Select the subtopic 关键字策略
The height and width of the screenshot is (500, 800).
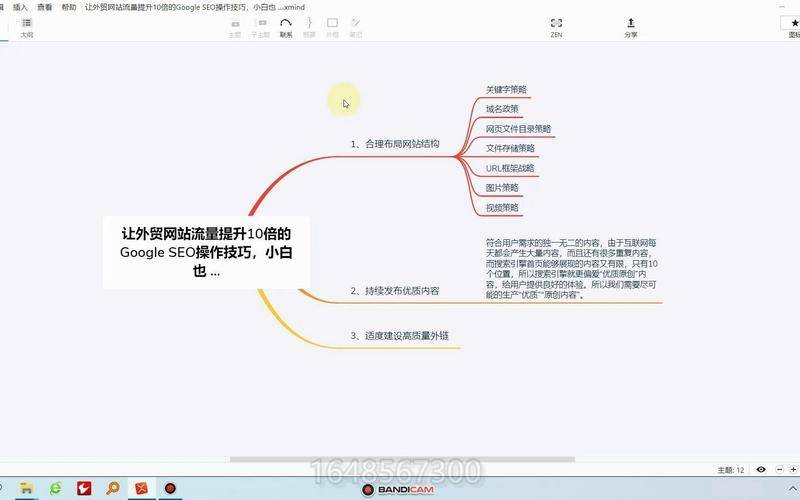506,90
